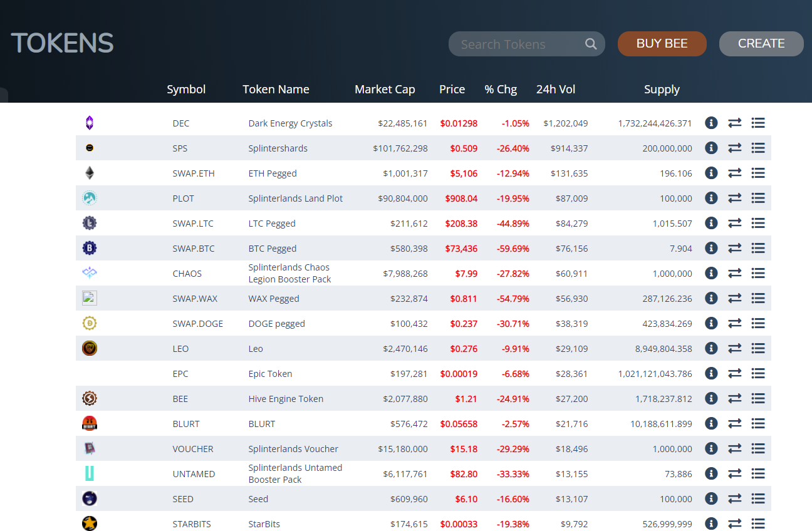Open list icon for BEE row
Viewport: 812px width, 531px height.
pos(758,398)
